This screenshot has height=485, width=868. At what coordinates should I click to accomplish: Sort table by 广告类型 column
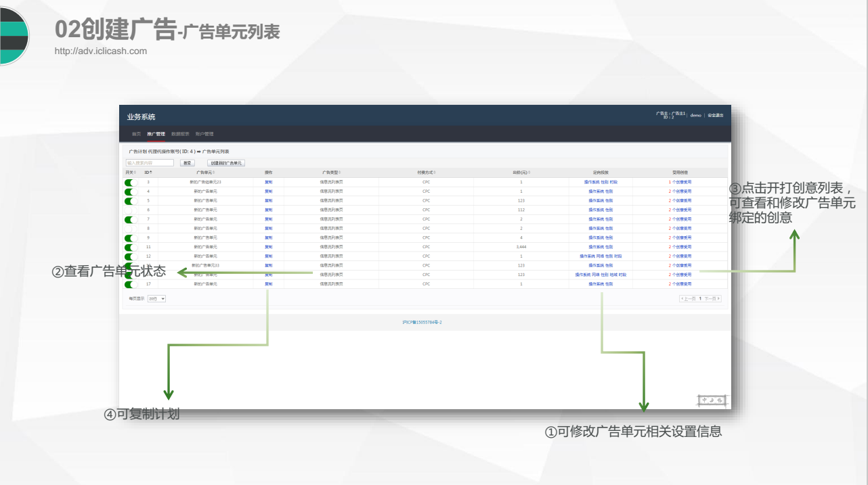(x=340, y=172)
